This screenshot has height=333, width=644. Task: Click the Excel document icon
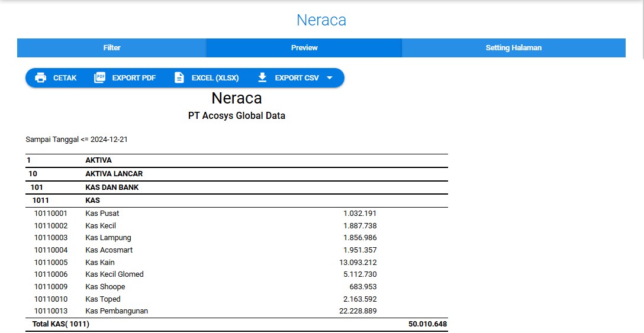point(179,78)
